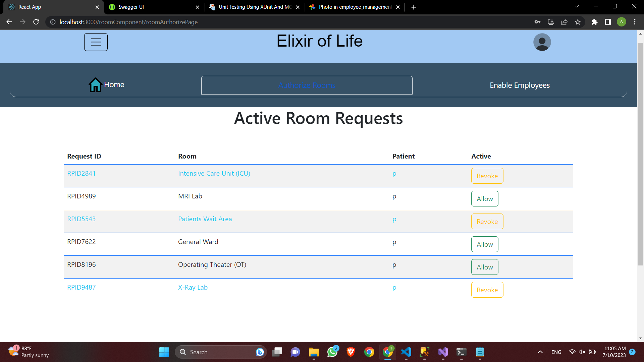
Task: Click the Enable Employees button
Action: [x=520, y=85]
